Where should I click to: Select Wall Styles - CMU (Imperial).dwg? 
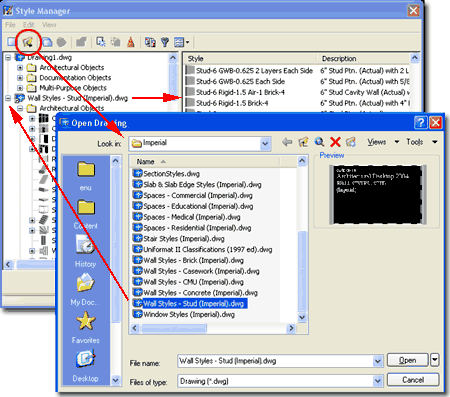[x=188, y=282]
